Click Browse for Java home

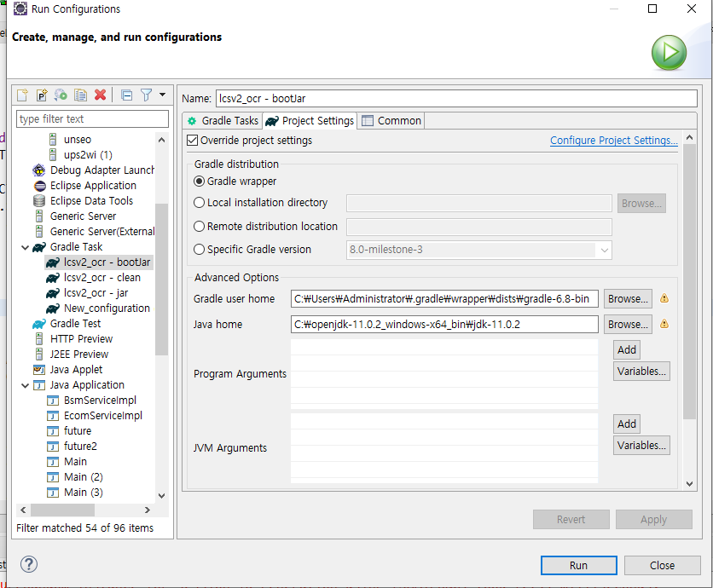click(628, 325)
